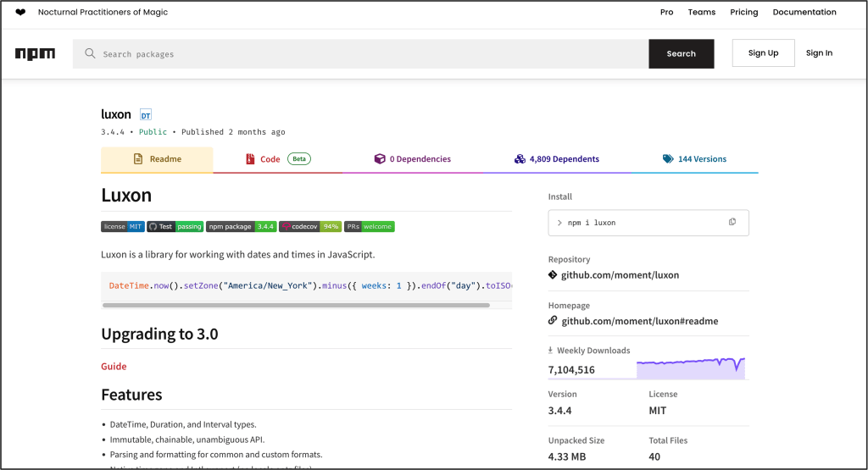Click the Dependents cubes icon
The image size is (868, 470).
[520, 158]
